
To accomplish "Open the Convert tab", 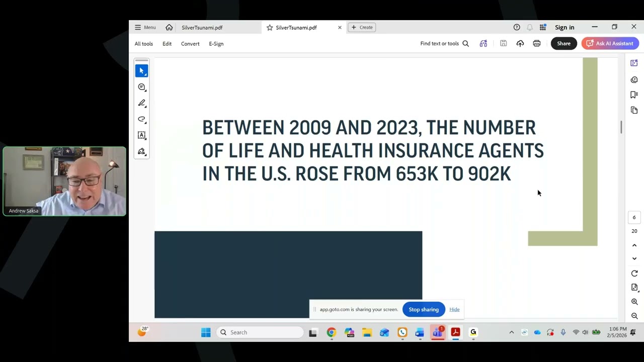I will [x=190, y=44].
